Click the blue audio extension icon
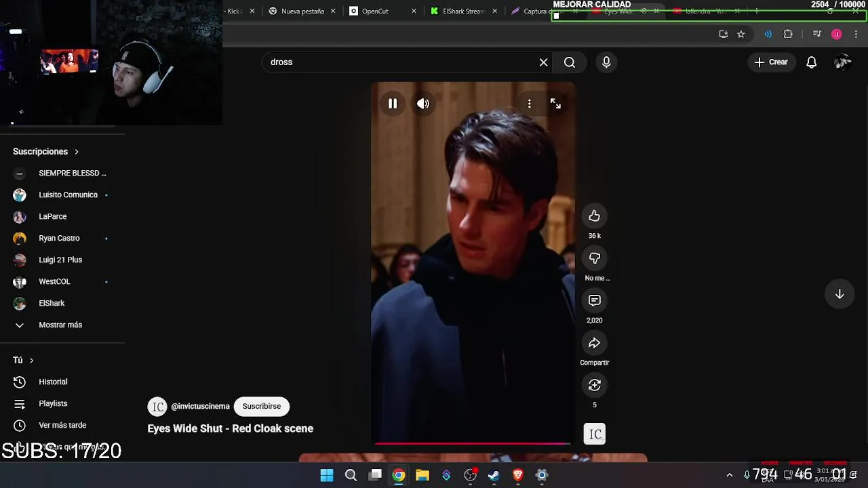The image size is (868, 488). tap(768, 34)
